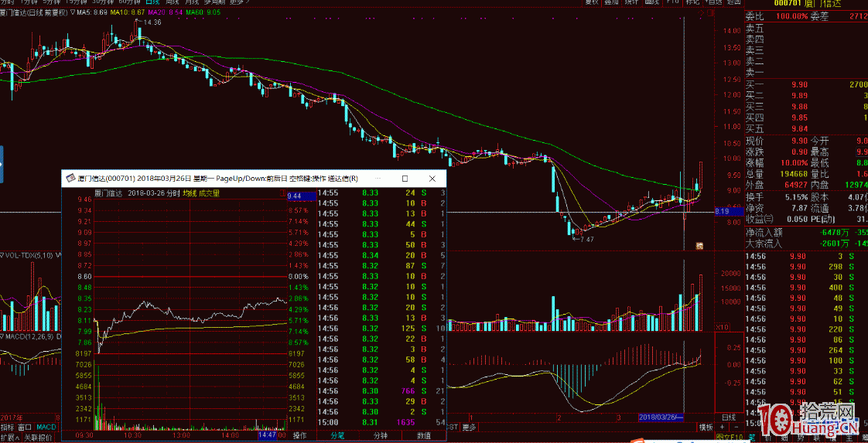
Task: Click the intraday popup window app icon
Action: pos(70,179)
